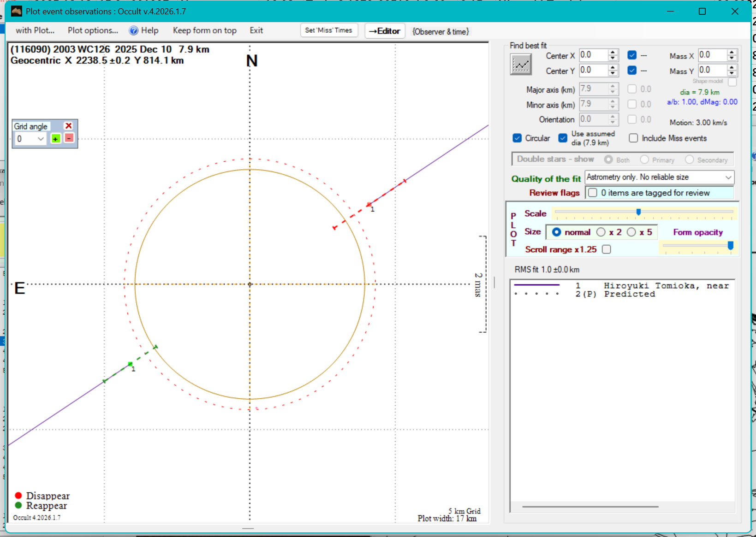Click the green plus grid angle button
This screenshot has height=537, width=756.
pyautogui.click(x=56, y=139)
